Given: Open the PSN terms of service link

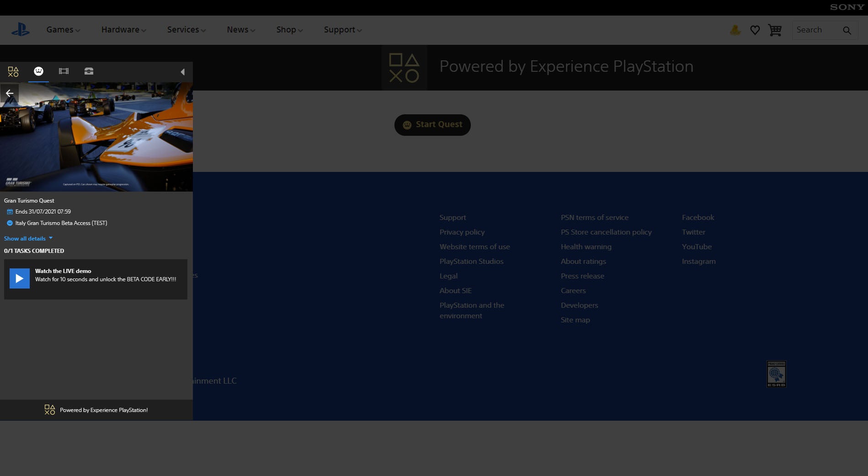Looking at the screenshot, I should pos(595,218).
